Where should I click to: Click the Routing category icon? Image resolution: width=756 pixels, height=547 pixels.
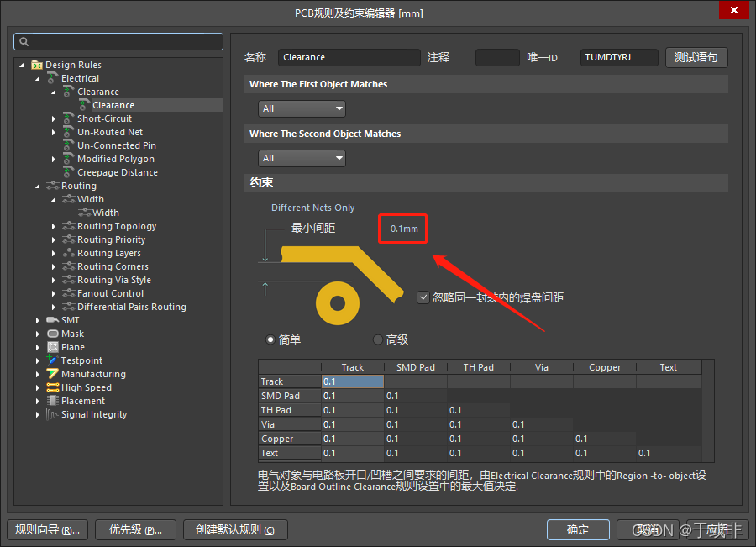click(53, 186)
